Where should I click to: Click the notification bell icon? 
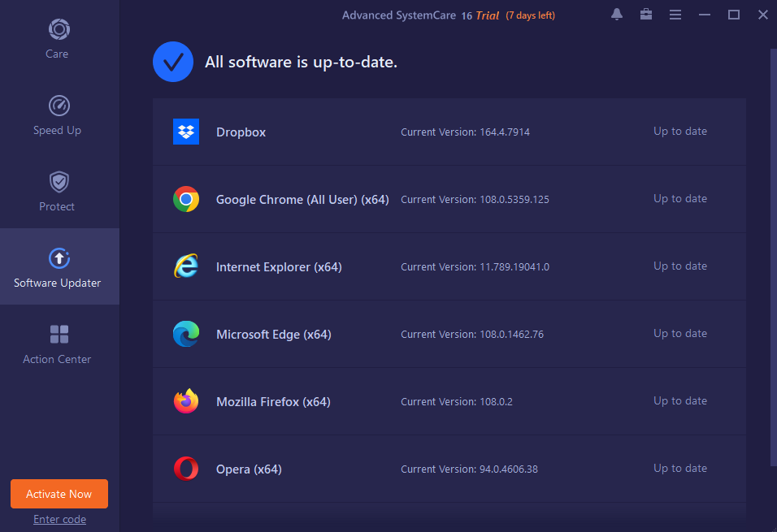616,15
